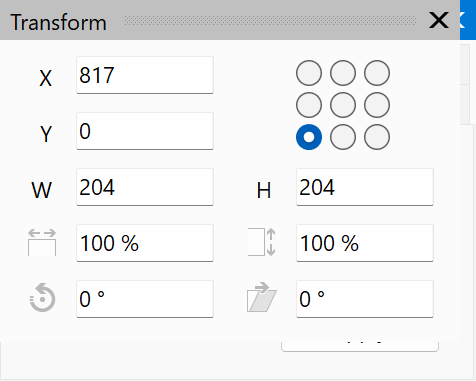Select the middle-left anchor point radio
The image size is (476, 381).
(x=309, y=105)
